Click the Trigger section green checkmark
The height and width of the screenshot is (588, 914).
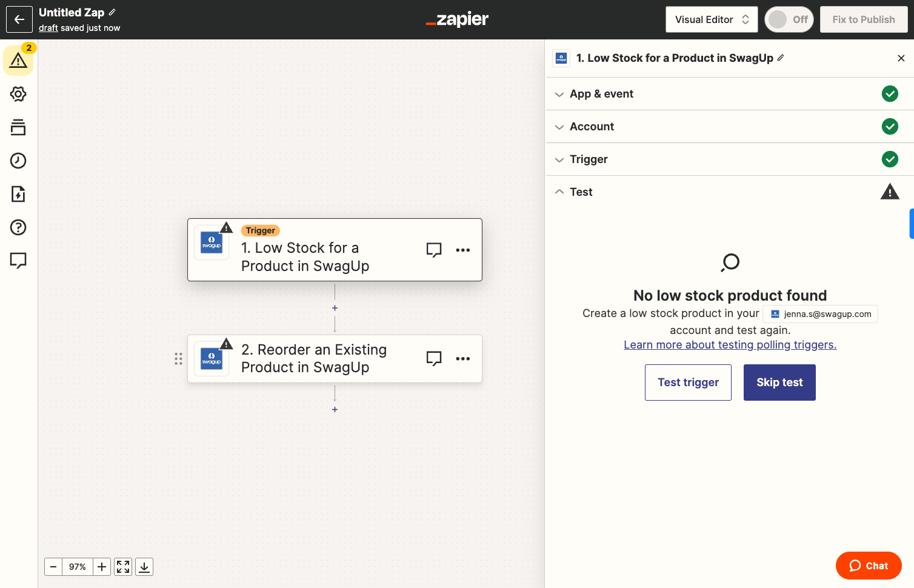coord(890,159)
